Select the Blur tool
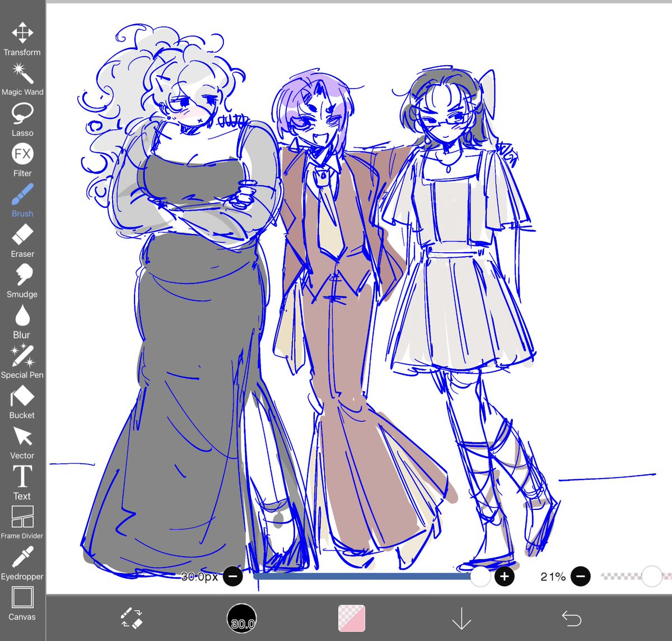This screenshot has height=641, width=672. 22,322
